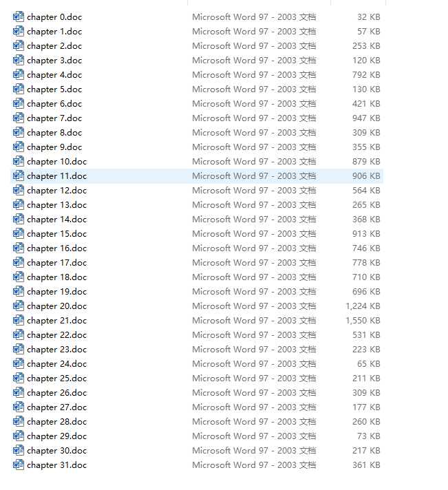The image size is (448, 490).
Task: Click the Word icon beside chapter 17.doc
Action: click(19, 262)
